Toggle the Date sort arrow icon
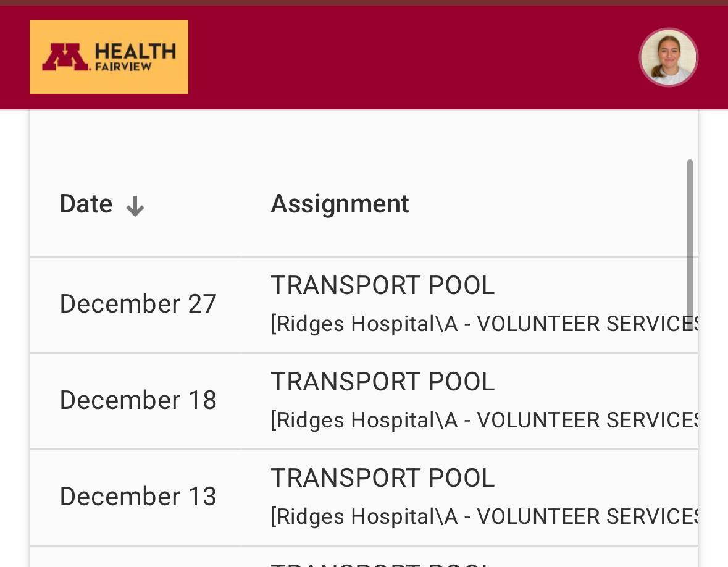The width and height of the screenshot is (728, 567). (x=135, y=206)
